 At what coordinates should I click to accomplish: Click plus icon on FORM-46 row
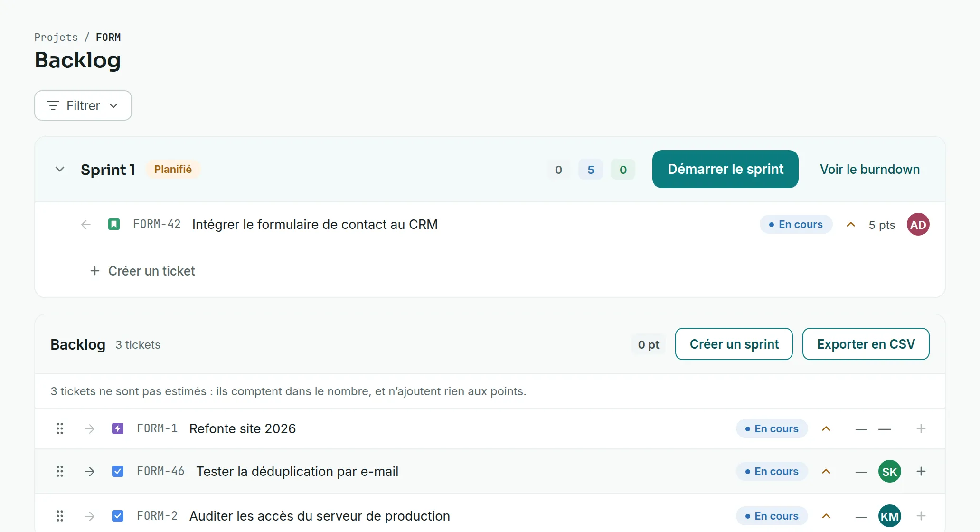(x=921, y=471)
